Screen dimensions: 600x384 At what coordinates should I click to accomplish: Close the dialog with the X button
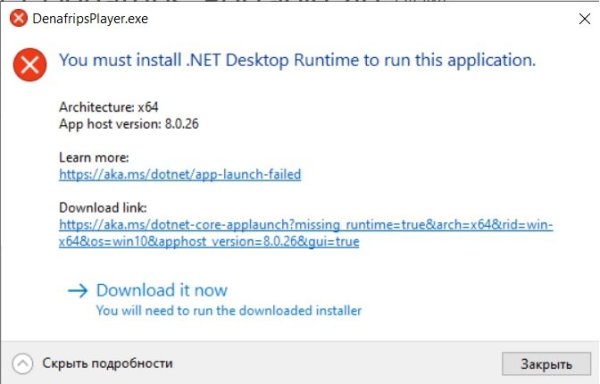584,19
